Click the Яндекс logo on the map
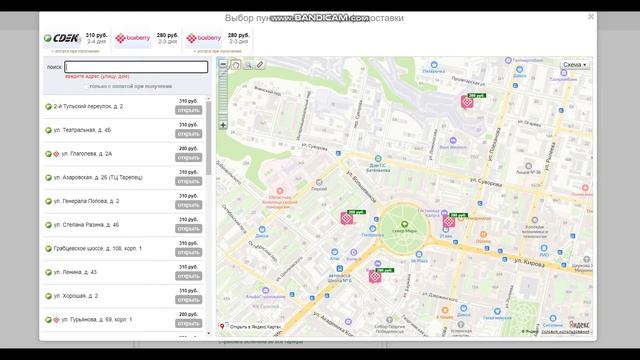The image size is (640, 360). (579, 324)
